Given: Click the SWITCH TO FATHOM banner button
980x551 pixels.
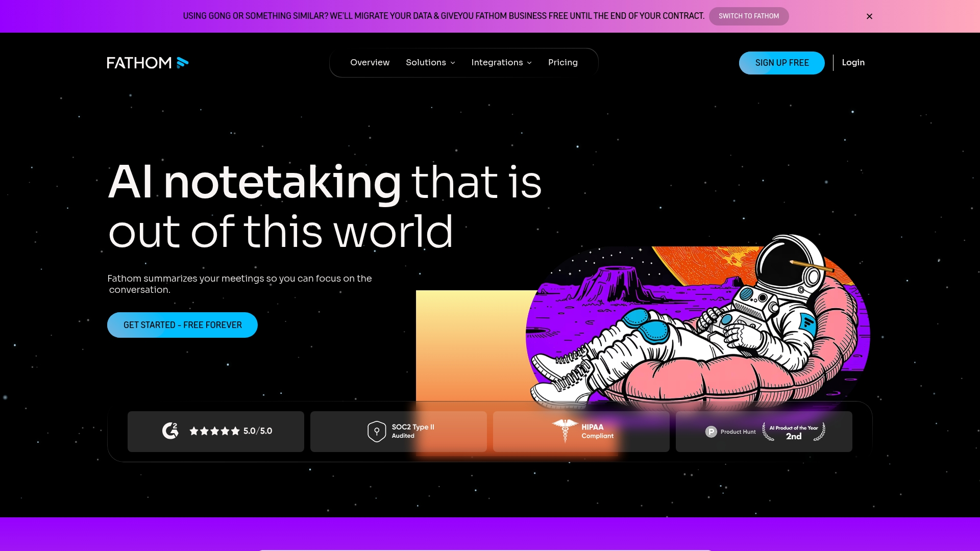Looking at the screenshot, I should coord(748,16).
